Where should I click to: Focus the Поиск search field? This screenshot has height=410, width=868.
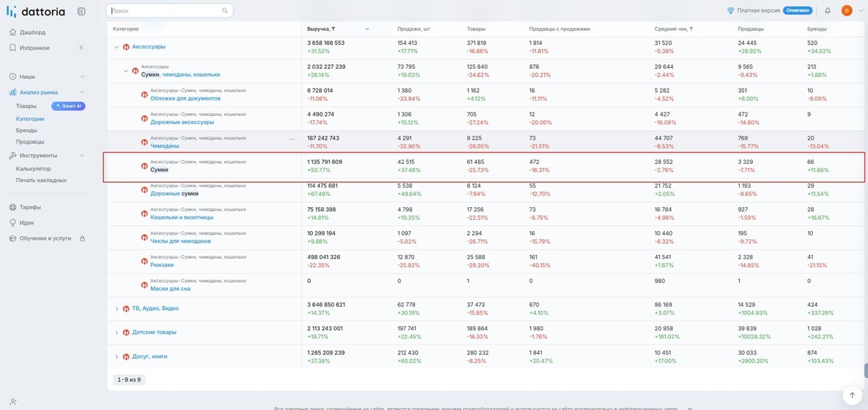(x=170, y=10)
